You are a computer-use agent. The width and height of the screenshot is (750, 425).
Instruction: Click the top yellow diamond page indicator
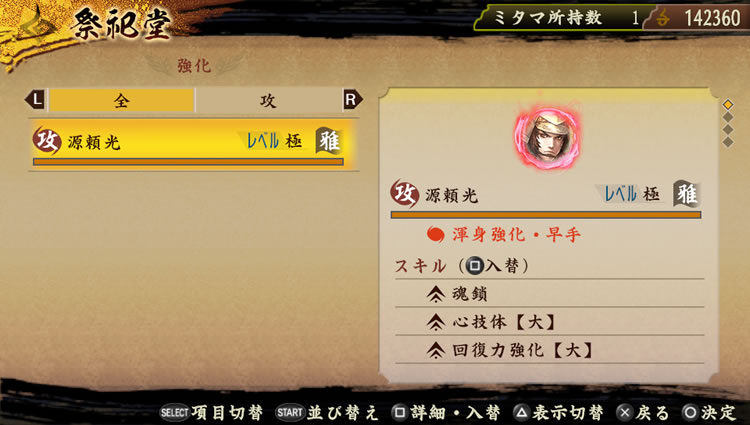coord(728,104)
